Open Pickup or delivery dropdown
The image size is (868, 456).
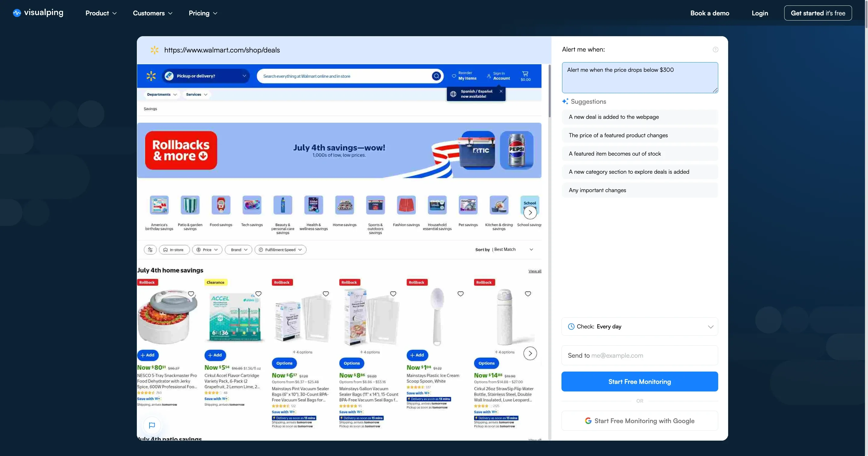[206, 76]
